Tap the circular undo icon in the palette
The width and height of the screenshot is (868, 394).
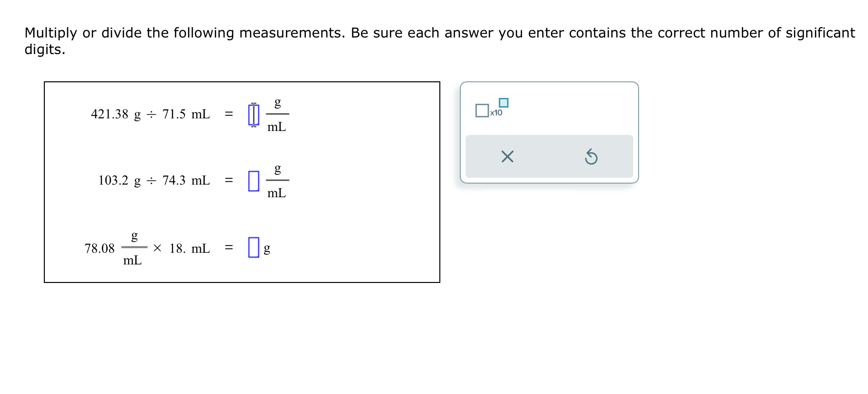tap(592, 156)
